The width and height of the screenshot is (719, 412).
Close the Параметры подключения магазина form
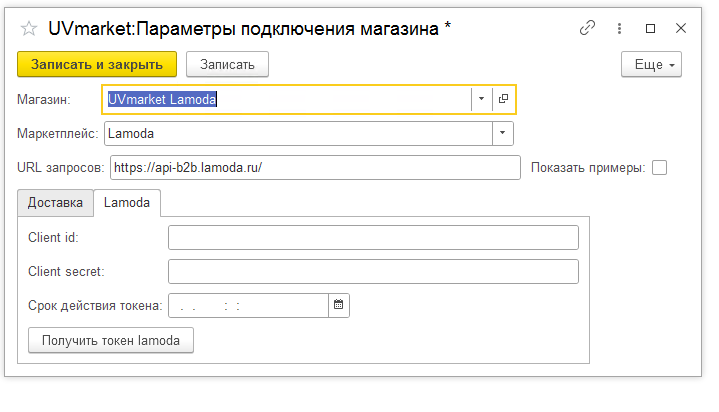tap(681, 28)
